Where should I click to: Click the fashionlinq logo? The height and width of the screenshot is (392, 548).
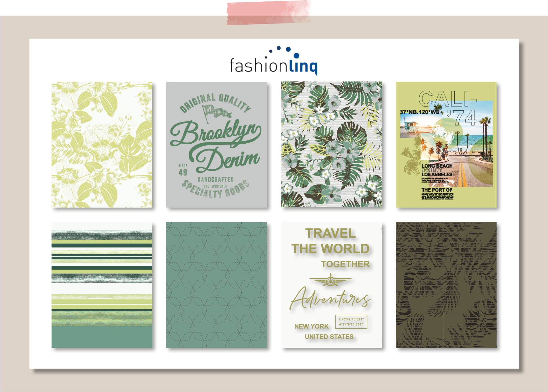pyautogui.click(x=273, y=65)
